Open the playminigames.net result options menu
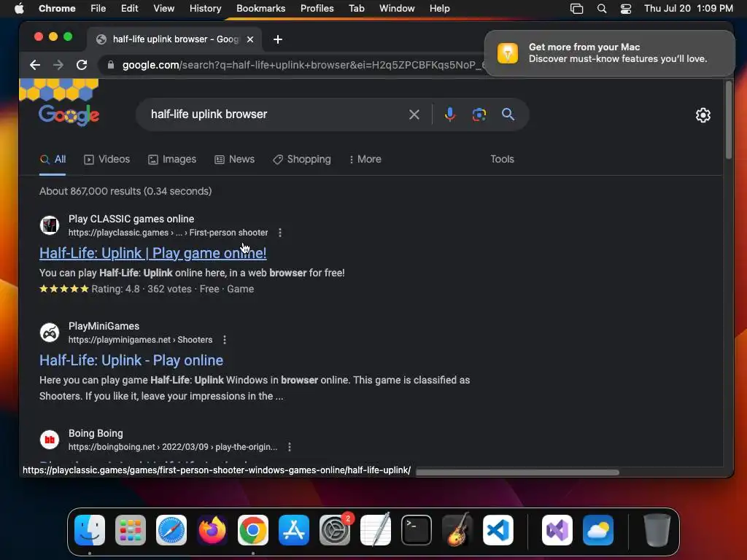The width and height of the screenshot is (747, 560). pyautogui.click(x=225, y=340)
